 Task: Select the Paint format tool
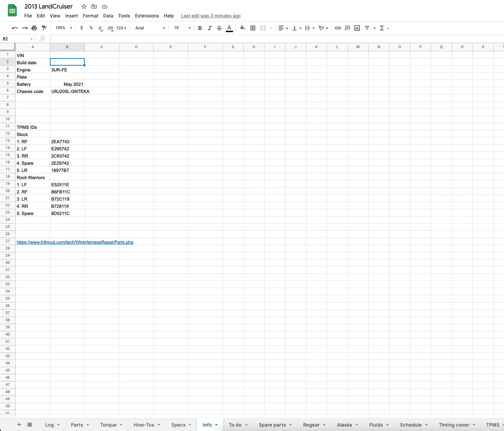pyautogui.click(x=44, y=28)
